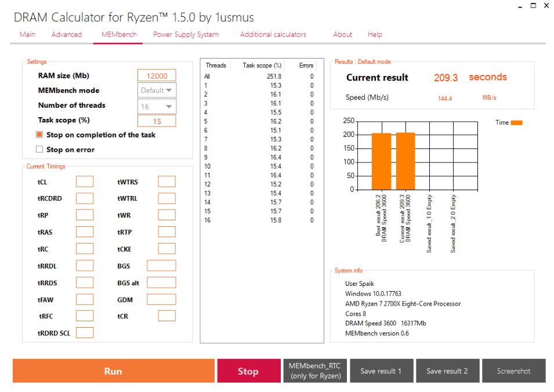
Task: Select thread 16 row in results table
Action: click(259, 220)
